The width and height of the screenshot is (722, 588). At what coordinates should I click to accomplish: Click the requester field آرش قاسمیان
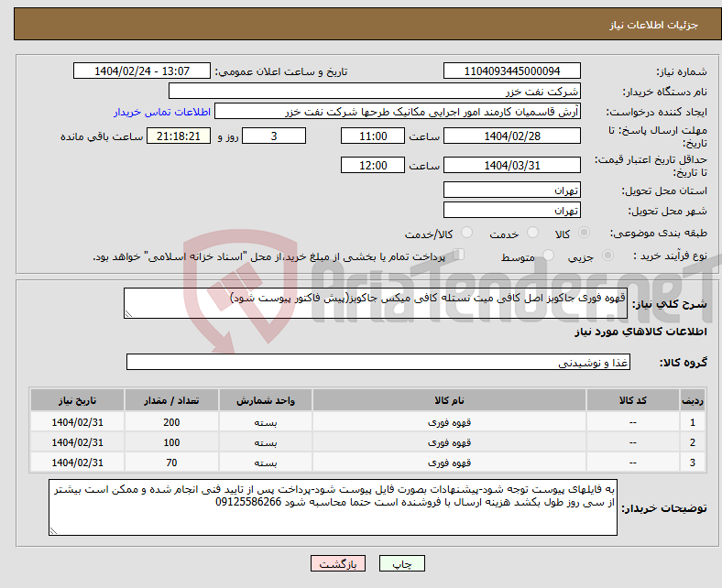coord(398,112)
